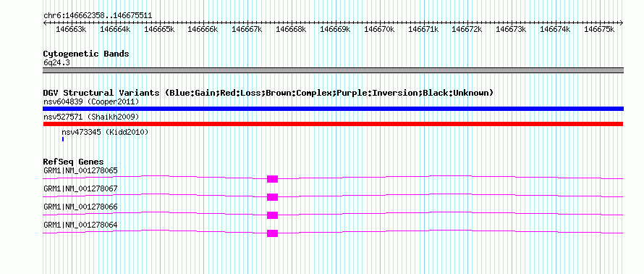
Task: Select the gray 6q24.3 cytogenetic band bar
Action: tap(333, 70)
